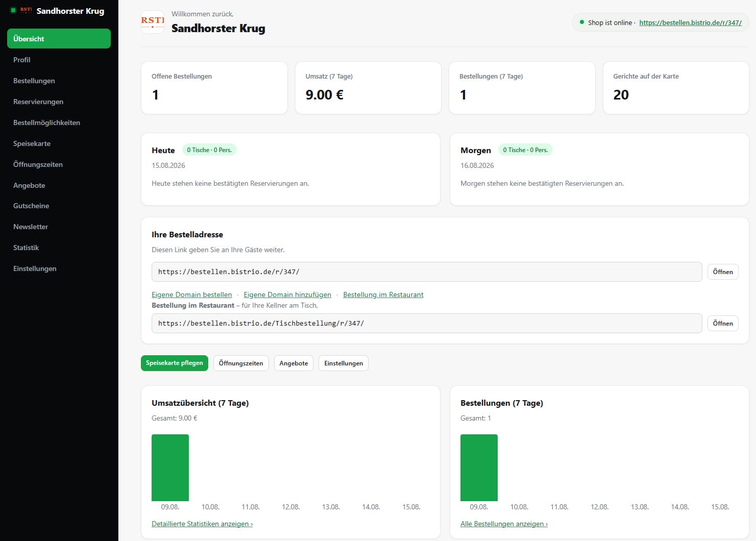
Task: Click the Ihre Bestelladresse heading
Action: (187, 234)
